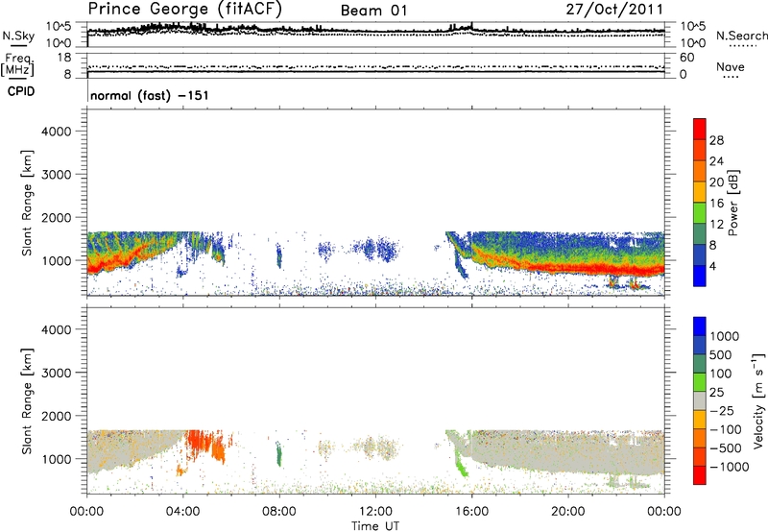Click the '16:00' time tick label
Image resolution: width=768 pixels, height=532 pixels.
pyautogui.click(x=471, y=512)
